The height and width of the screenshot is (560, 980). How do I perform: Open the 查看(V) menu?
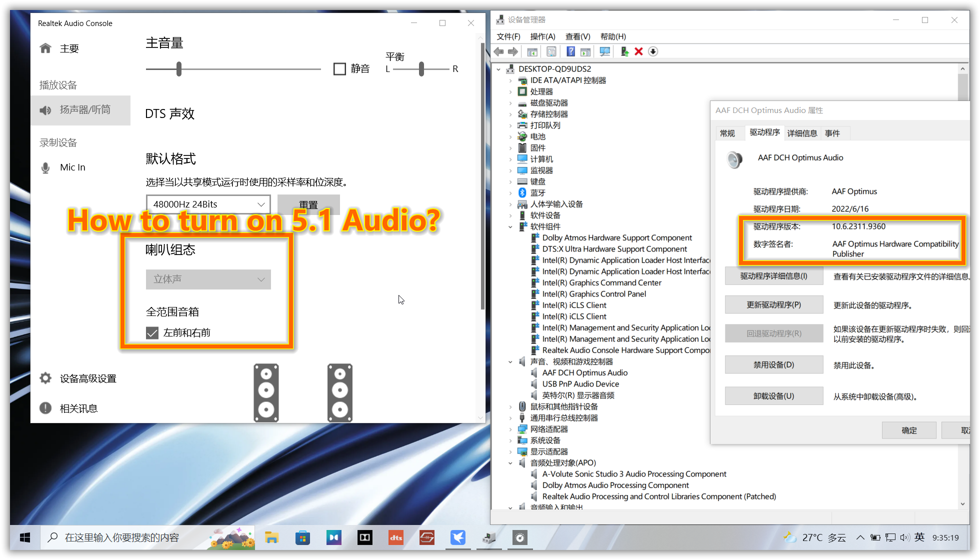pyautogui.click(x=577, y=36)
